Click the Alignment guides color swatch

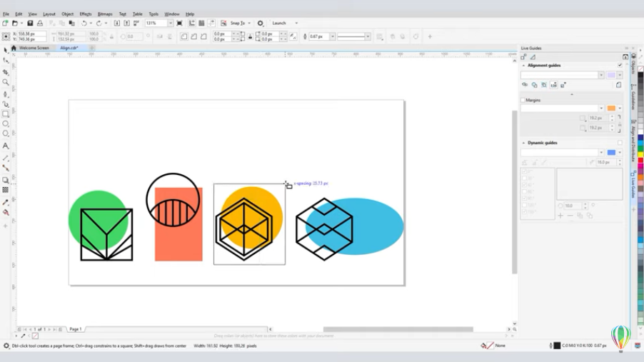click(x=611, y=75)
